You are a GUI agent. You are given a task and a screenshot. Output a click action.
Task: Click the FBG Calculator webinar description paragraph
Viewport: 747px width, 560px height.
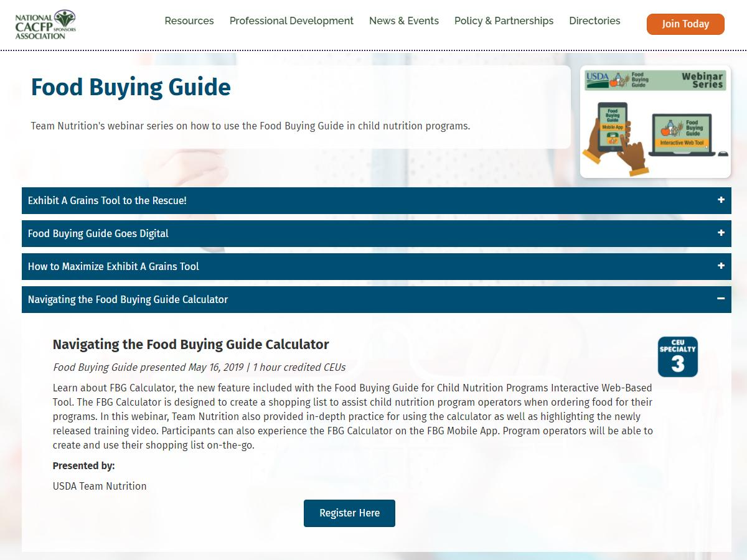[353, 416]
